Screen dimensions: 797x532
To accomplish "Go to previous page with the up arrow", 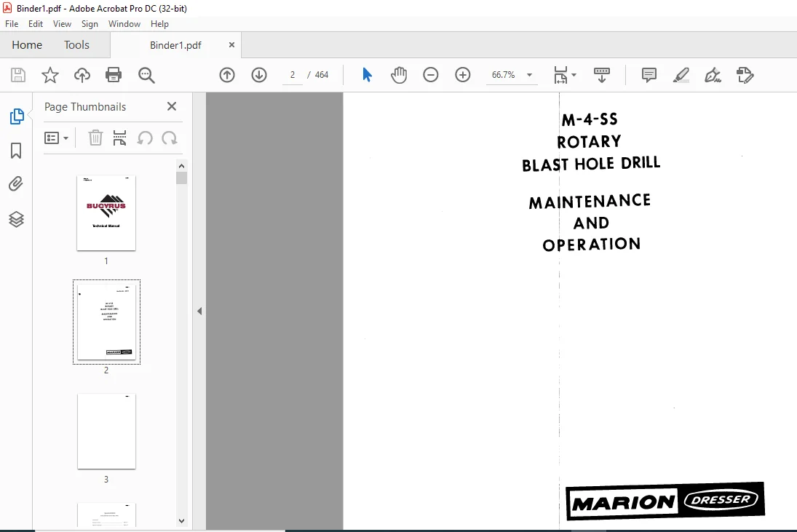I will coord(227,75).
